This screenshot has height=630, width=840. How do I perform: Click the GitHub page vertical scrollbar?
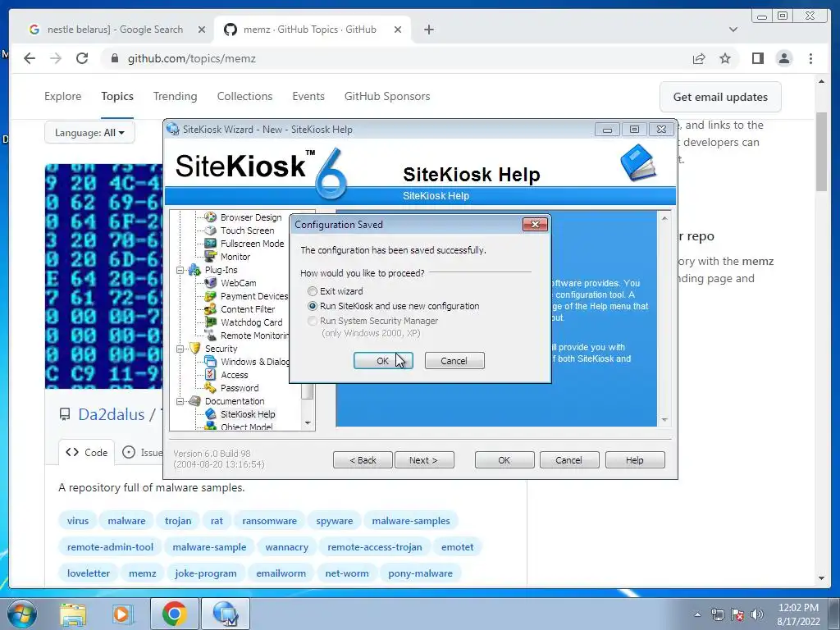[x=822, y=152]
